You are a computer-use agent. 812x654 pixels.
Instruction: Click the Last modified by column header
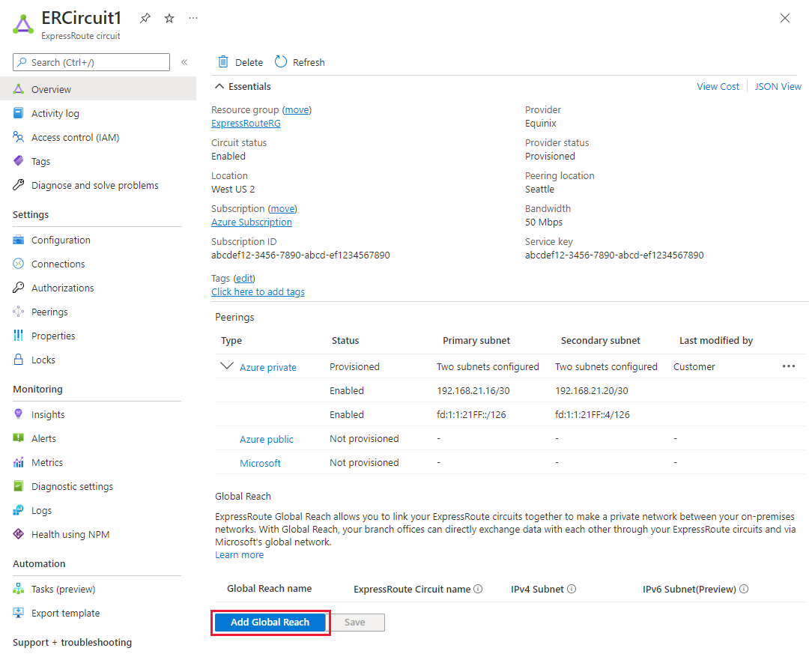click(x=715, y=340)
